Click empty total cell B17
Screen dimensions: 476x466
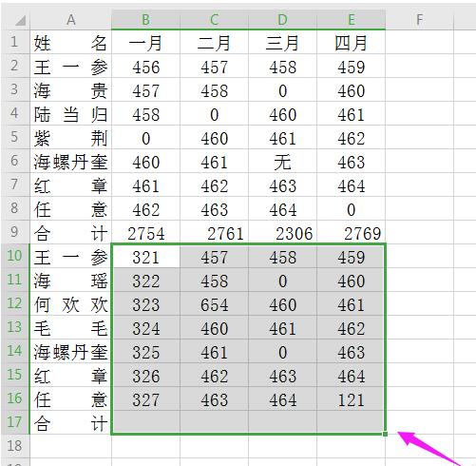[145, 423]
